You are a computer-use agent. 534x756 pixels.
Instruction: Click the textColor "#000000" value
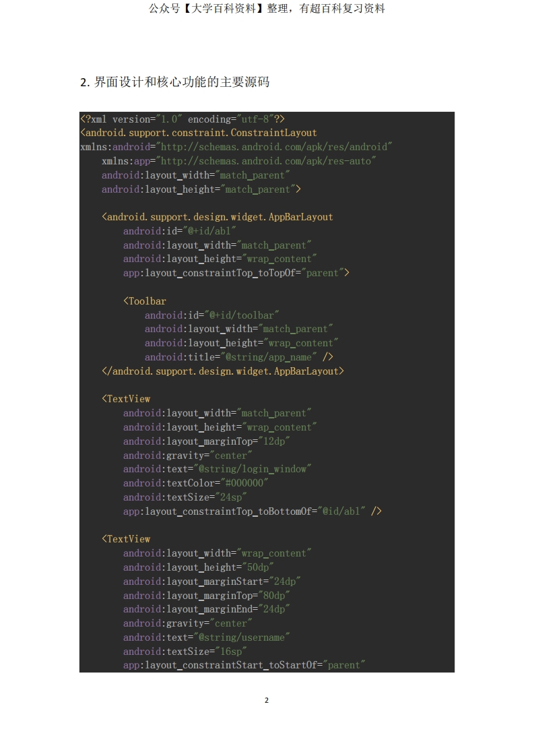click(x=244, y=483)
